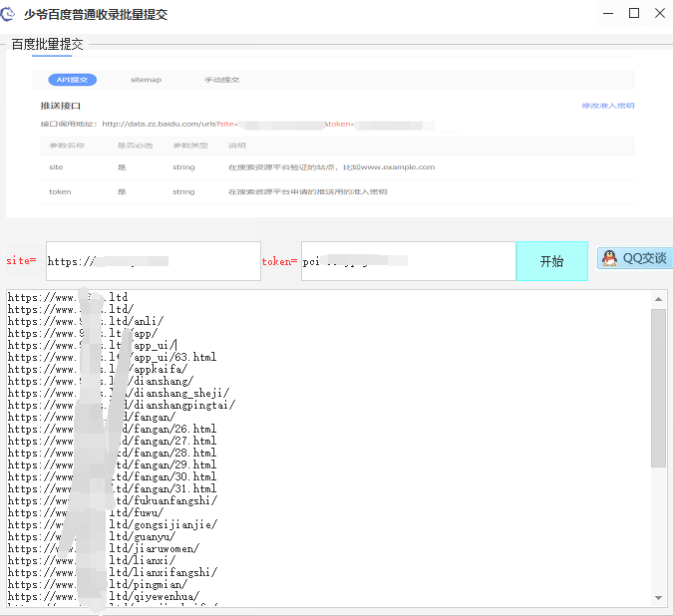The image size is (673, 616).
Task: Click the URL list scrollbar thumb
Action: (x=658, y=388)
